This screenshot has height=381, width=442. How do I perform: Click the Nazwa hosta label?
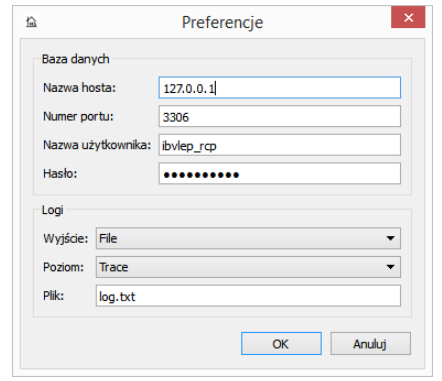click(79, 88)
